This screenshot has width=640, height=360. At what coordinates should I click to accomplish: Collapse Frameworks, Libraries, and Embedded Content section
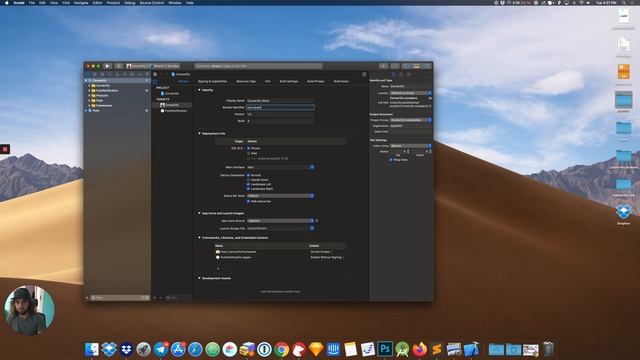[200, 238]
